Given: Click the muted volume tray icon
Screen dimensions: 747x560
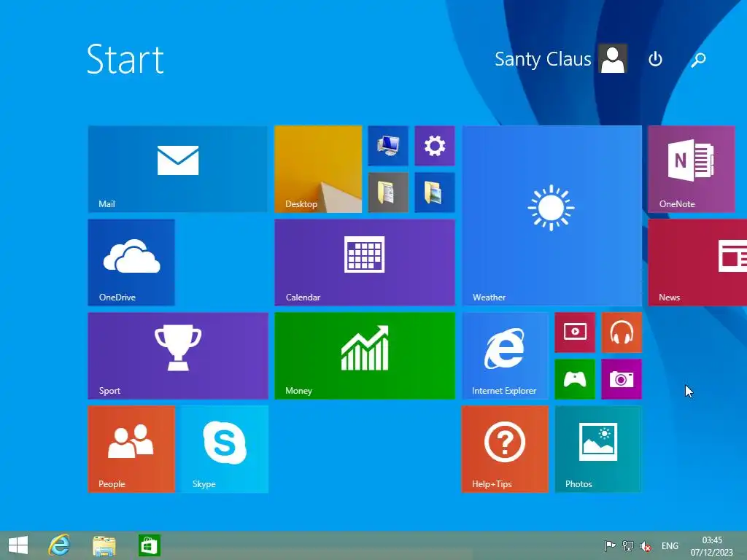Looking at the screenshot, I should [x=646, y=546].
